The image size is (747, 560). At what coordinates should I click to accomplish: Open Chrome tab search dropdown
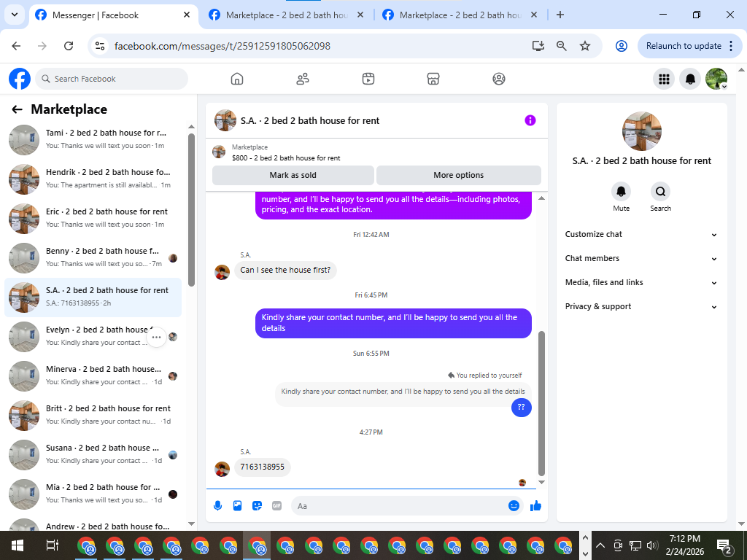tap(15, 15)
